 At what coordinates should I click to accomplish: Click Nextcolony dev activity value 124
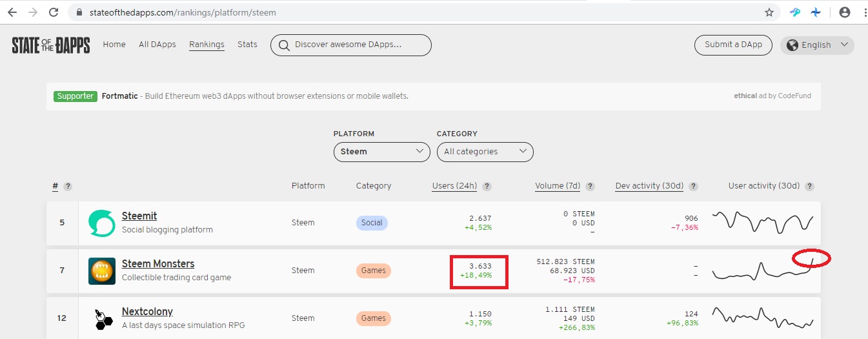point(691,314)
